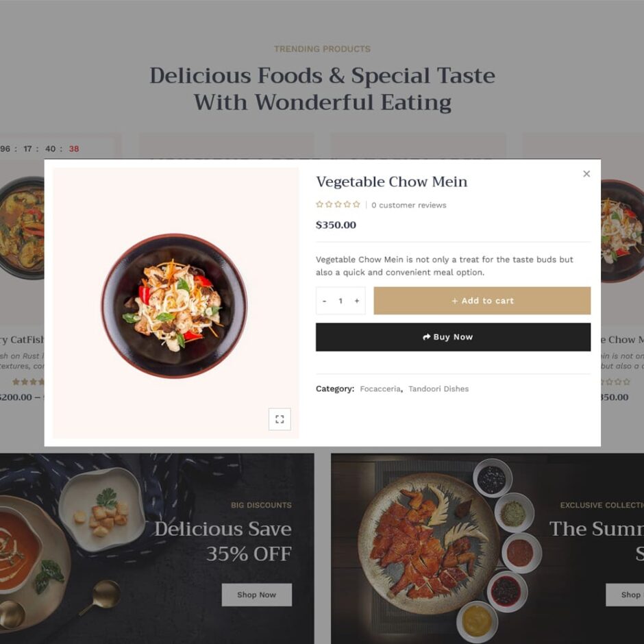Click the Vegetable Chow Mein product title
Viewport: 644px width, 644px height.
[391, 182]
